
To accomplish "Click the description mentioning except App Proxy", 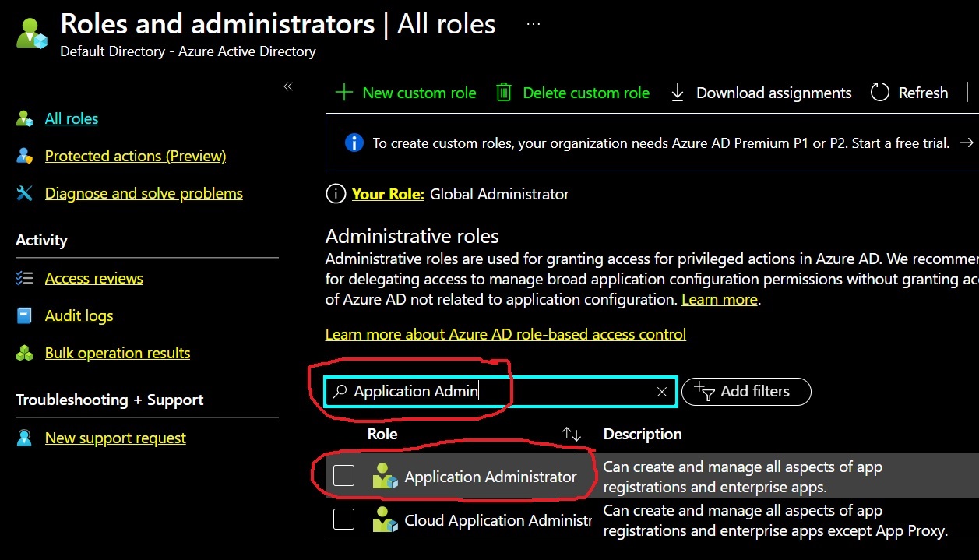I will tap(775, 521).
